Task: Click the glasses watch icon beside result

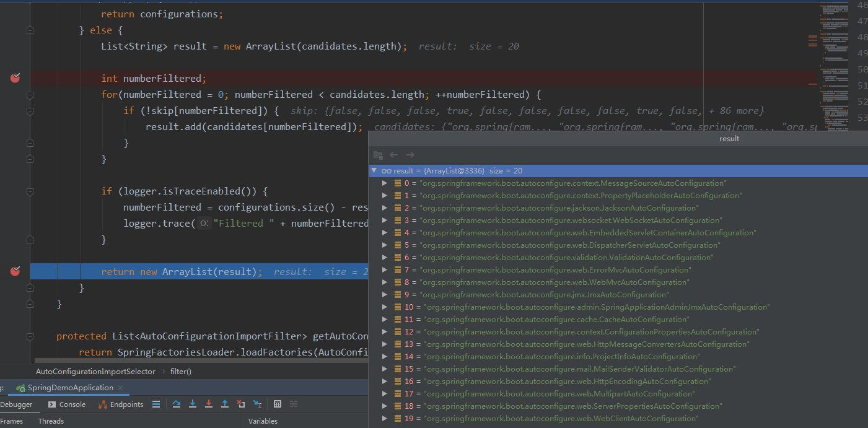Action: tap(386, 171)
